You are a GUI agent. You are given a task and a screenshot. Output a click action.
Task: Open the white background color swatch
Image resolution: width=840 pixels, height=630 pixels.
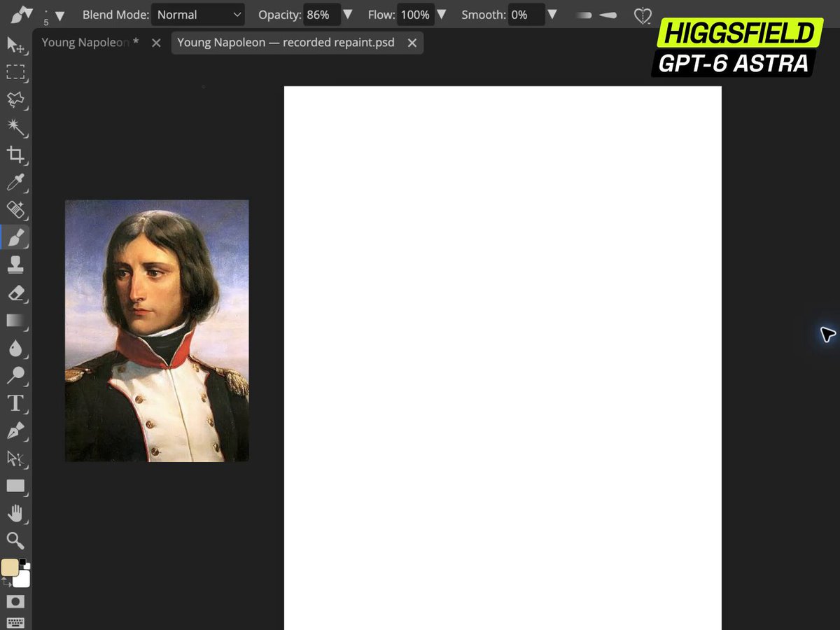point(22,580)
